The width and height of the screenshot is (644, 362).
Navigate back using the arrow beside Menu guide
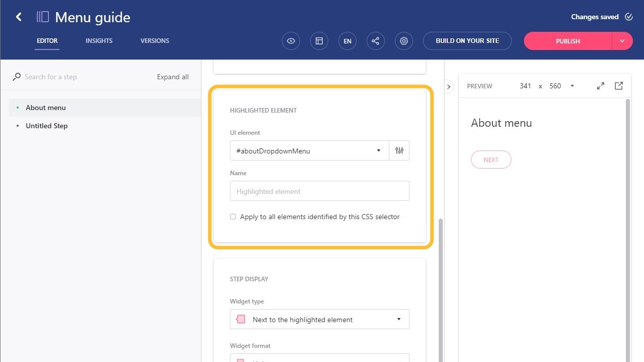pyautogui.click(x=19, y=17)
